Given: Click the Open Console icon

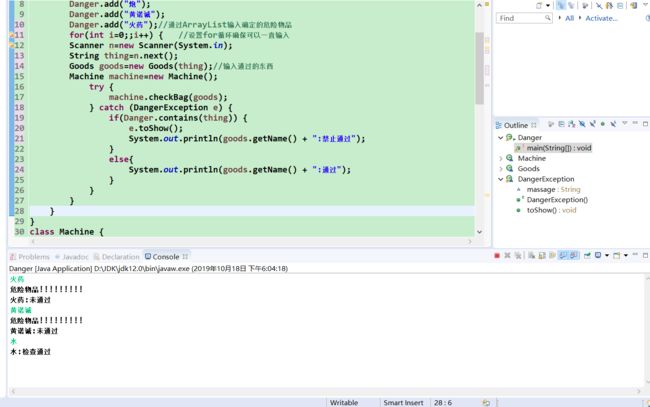Looking at the screenshot, I should coord(616,255).
